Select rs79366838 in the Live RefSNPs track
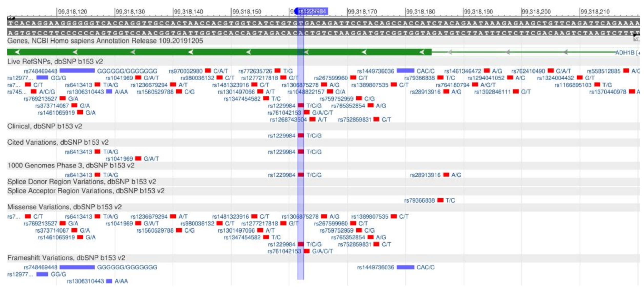 (x=430, y=78)
